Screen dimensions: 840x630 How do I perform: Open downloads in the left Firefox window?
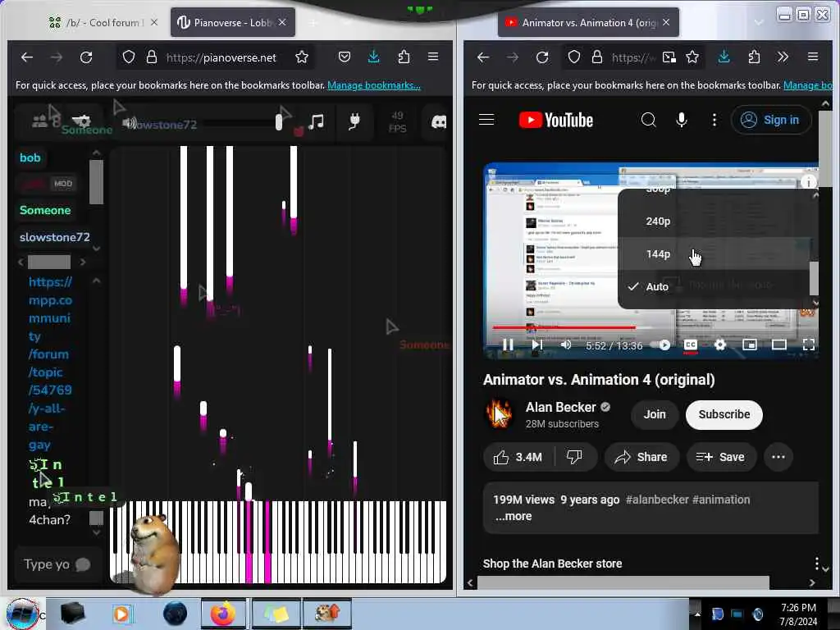pyautogui.click(x=374, y=57)
